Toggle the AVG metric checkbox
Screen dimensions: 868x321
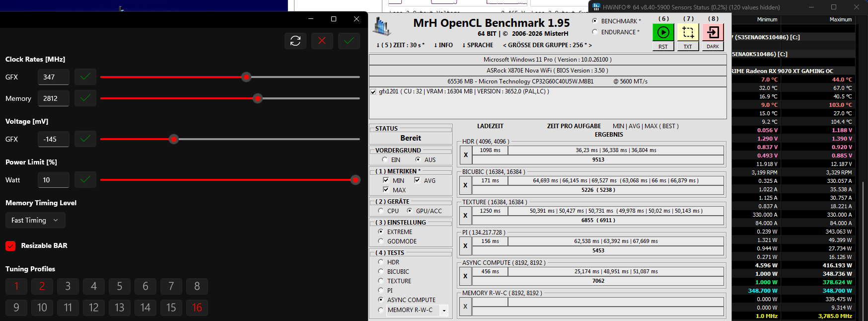417,180
